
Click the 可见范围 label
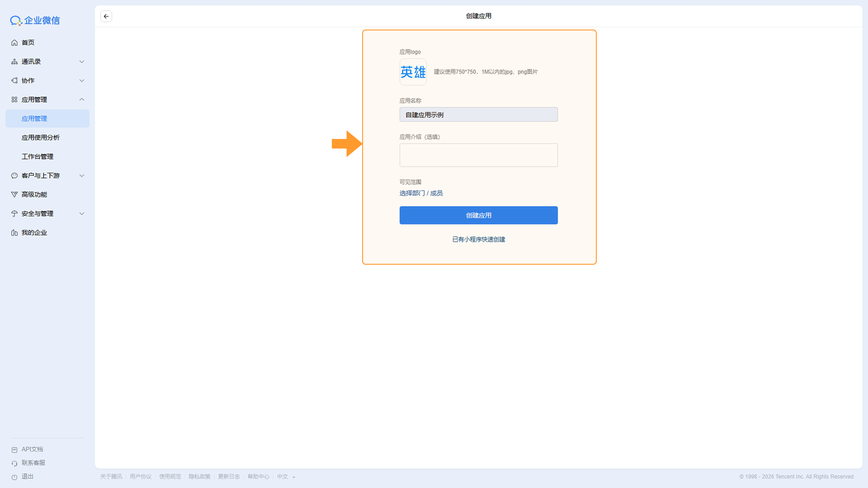point(410,182)
